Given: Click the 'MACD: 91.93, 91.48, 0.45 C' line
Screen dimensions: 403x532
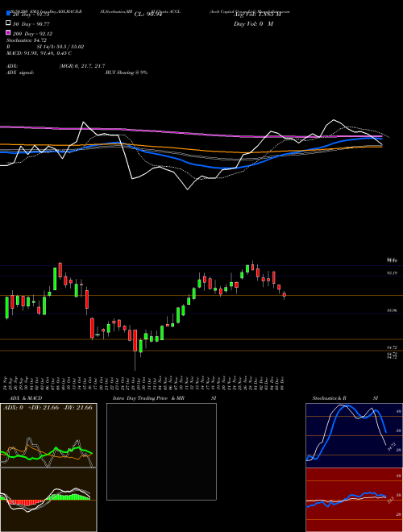Looking at the screenshot, I should [x=39, y=53].
